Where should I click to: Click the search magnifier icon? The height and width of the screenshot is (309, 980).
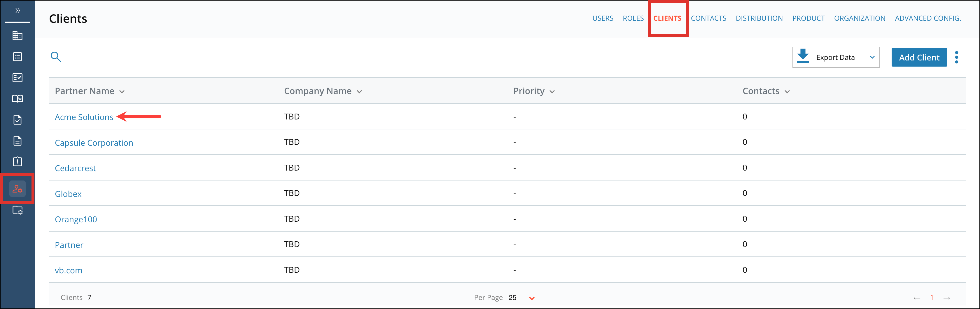56,57
